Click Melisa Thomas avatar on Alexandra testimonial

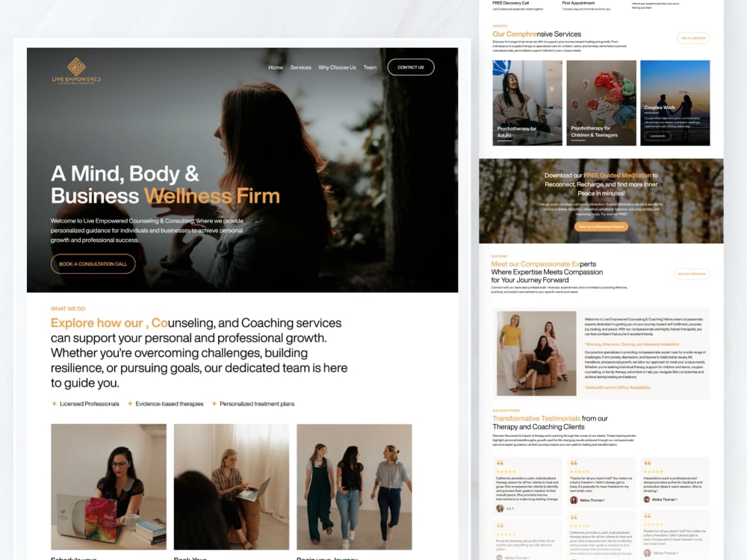647,499
